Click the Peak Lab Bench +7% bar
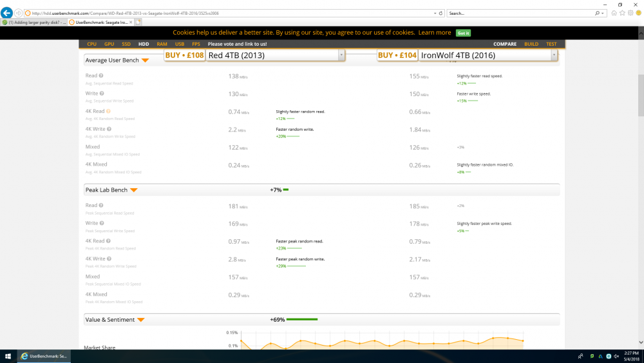The height and width of the screenshot is (363, 644). point(286,190)
